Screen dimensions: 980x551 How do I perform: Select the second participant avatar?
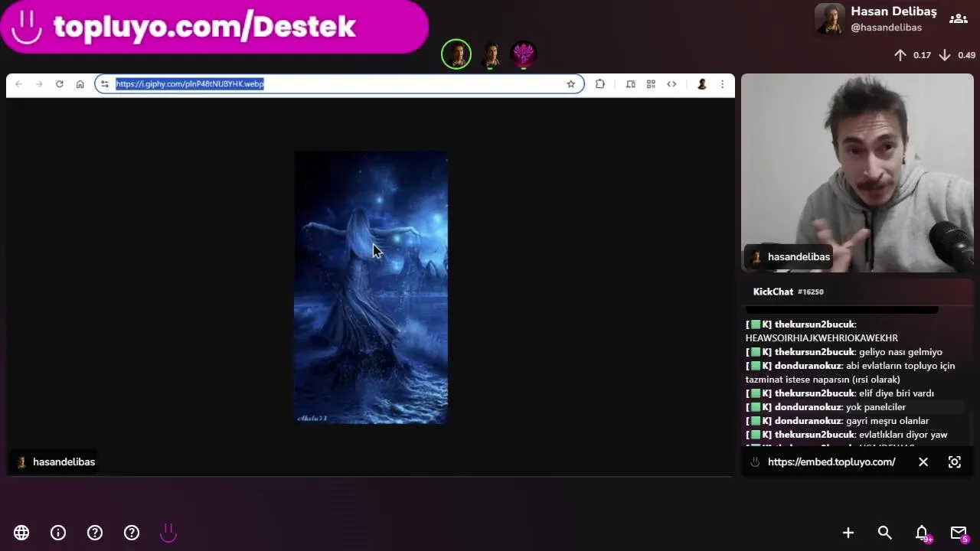pos(491,54)
